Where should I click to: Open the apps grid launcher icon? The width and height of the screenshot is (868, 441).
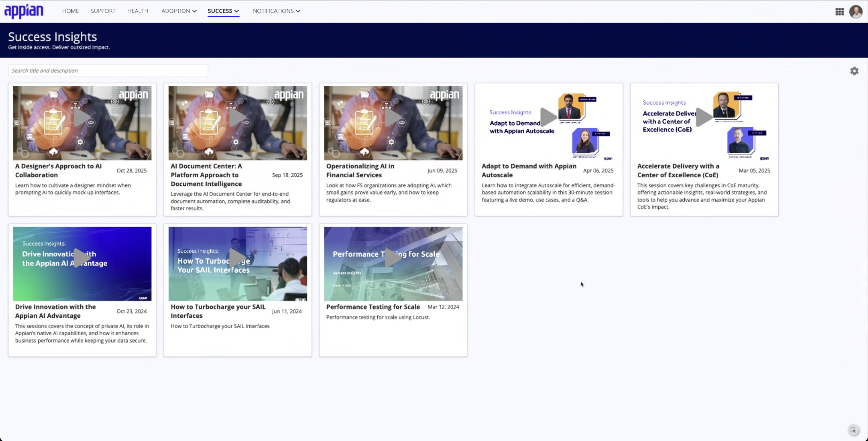pos(839,12)
